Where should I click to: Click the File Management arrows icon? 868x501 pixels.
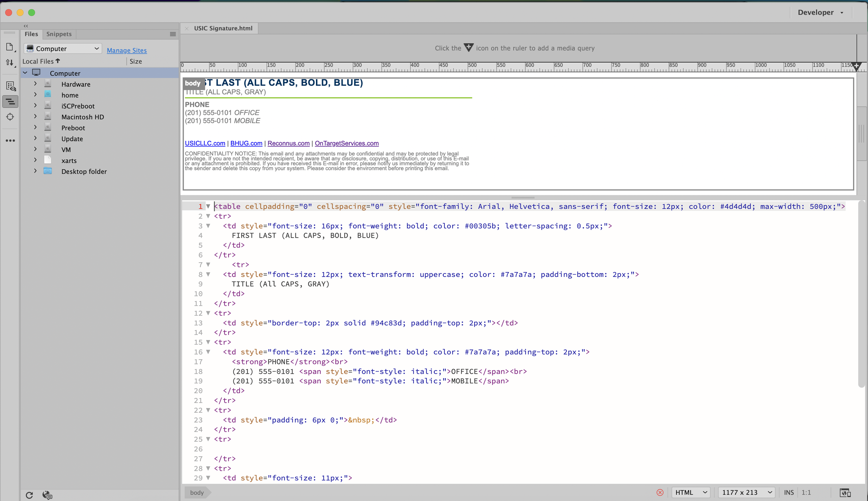click(10, 63)
